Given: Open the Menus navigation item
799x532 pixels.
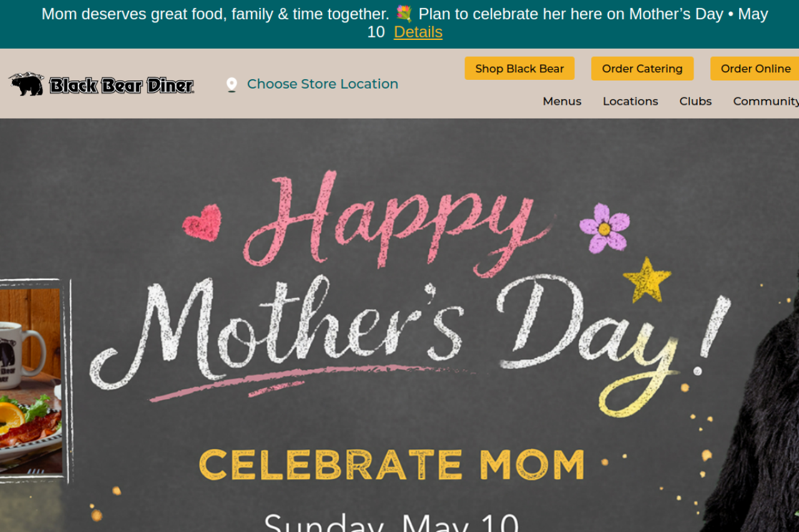Looking at the screenshot, I should tap(562, 101).
